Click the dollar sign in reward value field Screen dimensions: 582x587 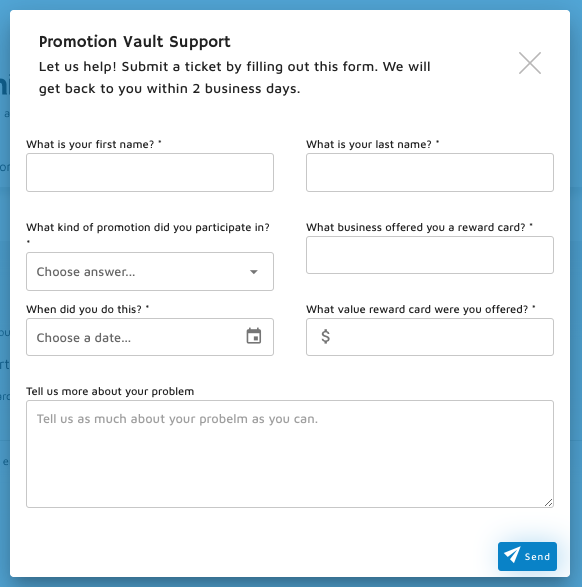click(326, 336)
